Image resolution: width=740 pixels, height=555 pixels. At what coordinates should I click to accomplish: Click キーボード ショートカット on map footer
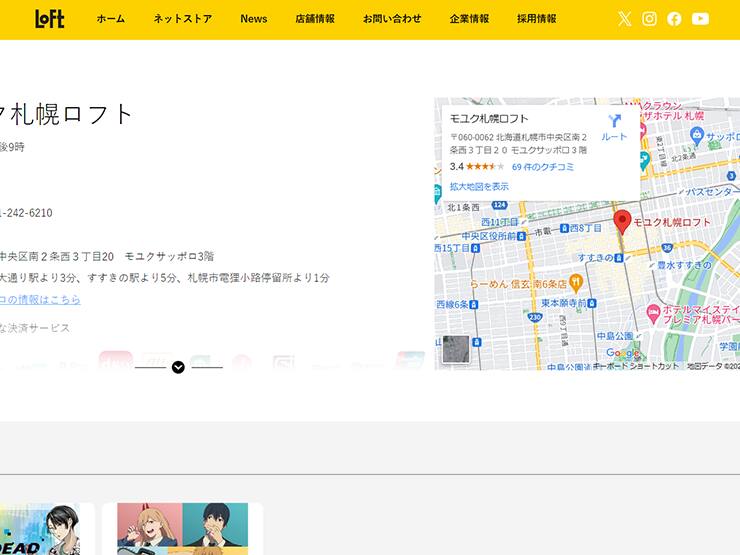click(636, 366)
